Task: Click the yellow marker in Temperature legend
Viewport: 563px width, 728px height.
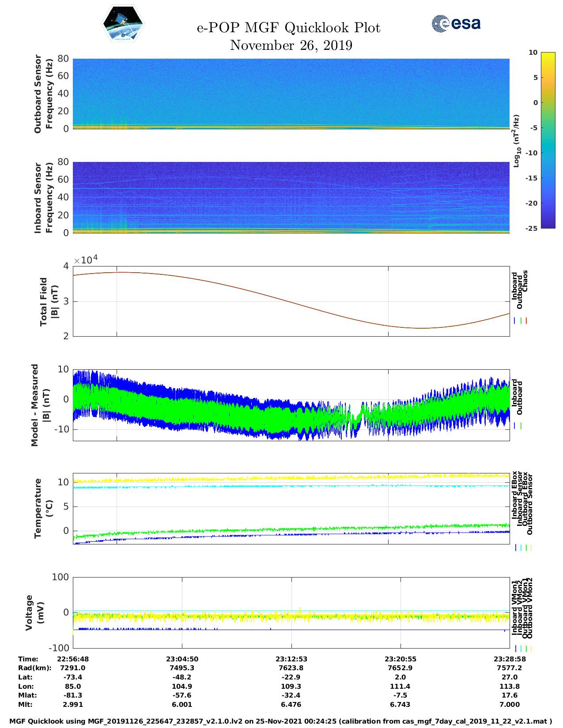Action: click(x=531, y=548)
